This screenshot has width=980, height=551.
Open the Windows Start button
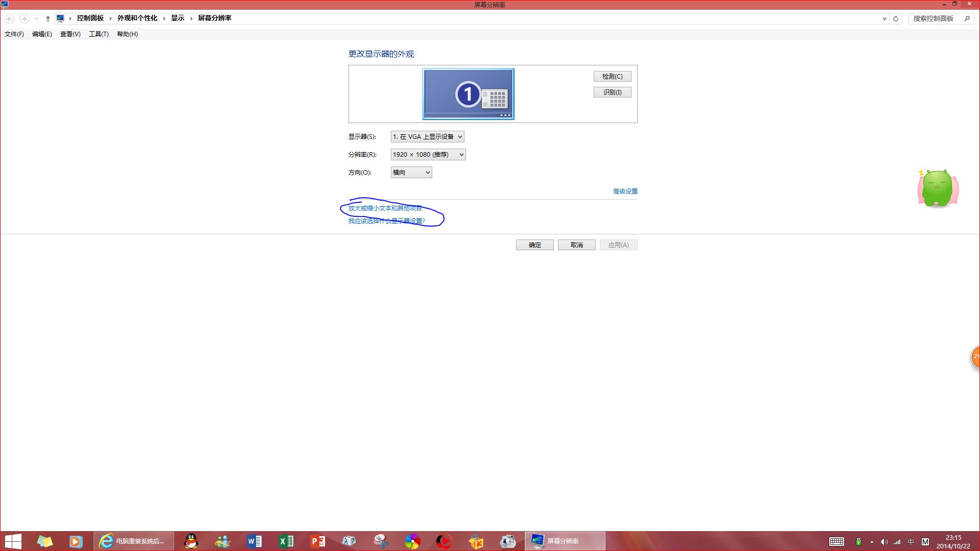click(13, 541)
